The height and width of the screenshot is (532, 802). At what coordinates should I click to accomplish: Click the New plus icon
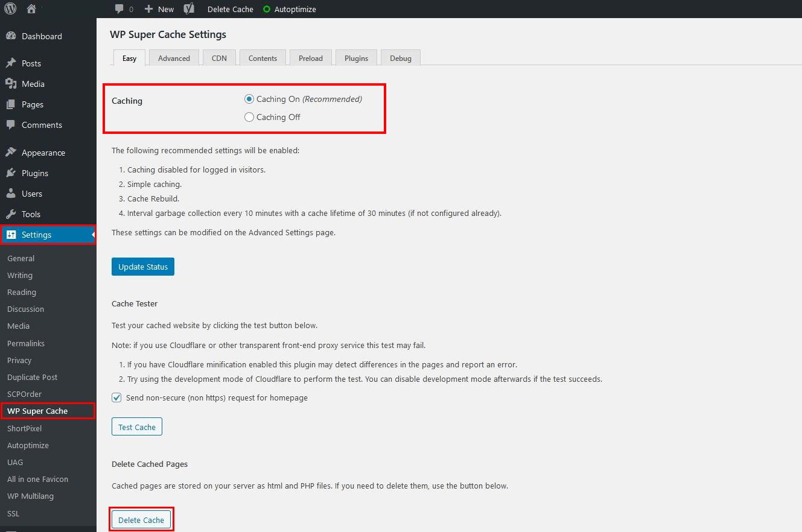pos(150,8)
